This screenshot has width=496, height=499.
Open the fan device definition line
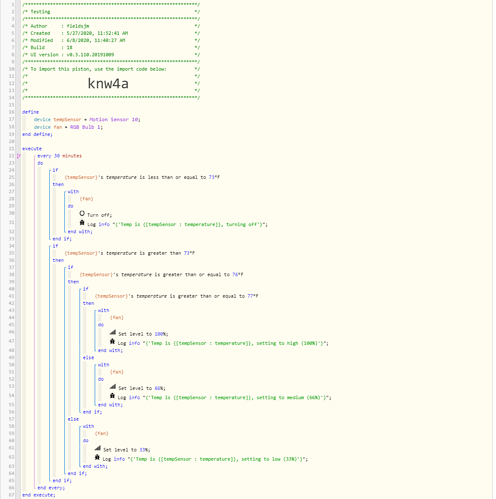tap(68, 127)
